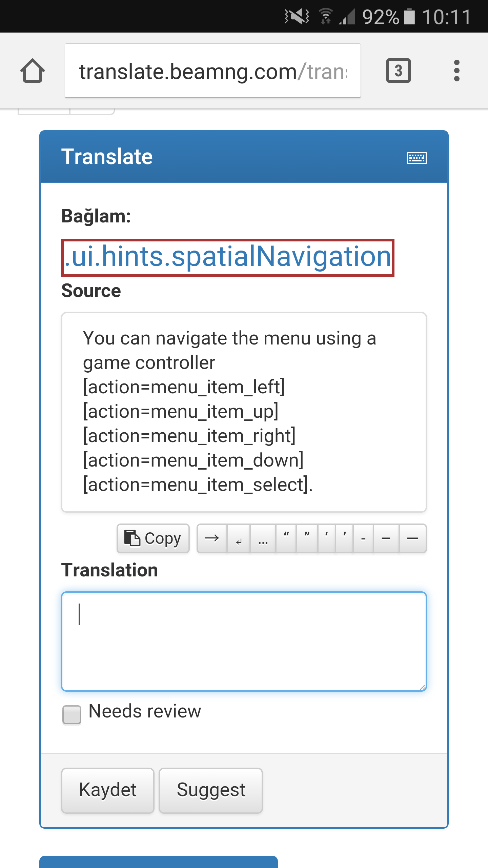Focus the Translation text area

click(244, 642)
